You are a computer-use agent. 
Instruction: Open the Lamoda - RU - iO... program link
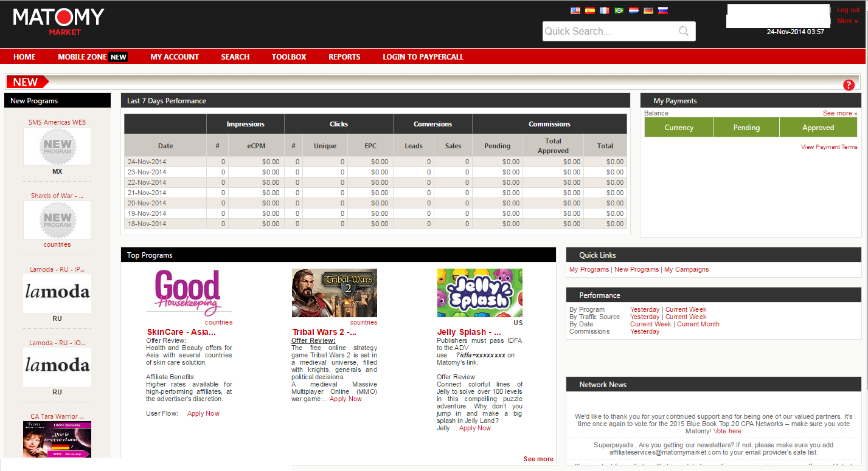[57, 343]
